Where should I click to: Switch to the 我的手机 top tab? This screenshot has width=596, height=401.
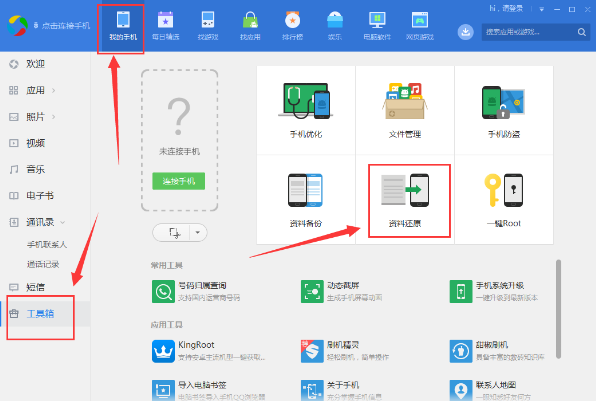pos(123,26)
